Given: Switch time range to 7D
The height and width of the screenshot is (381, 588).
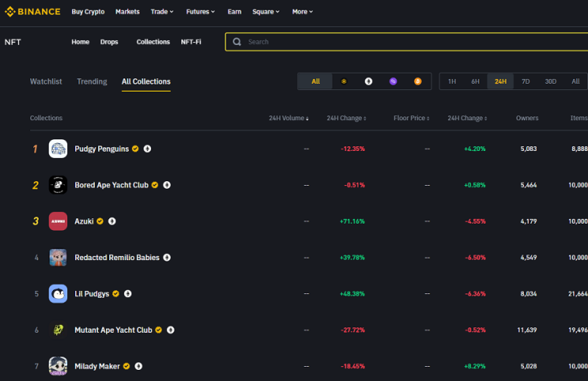Looking at the screenshot, I should click(525, 81).
